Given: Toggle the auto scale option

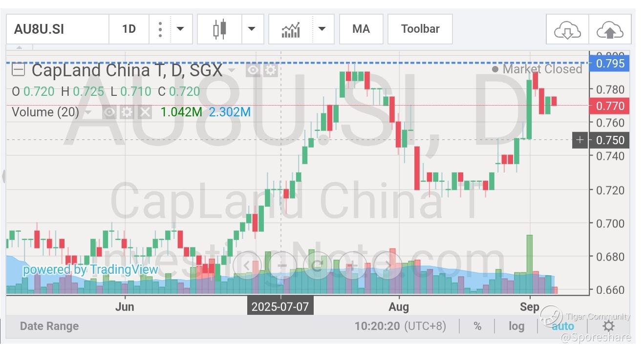Looking at the screenshot, I should pyautogui.click(x=563, y=326).
